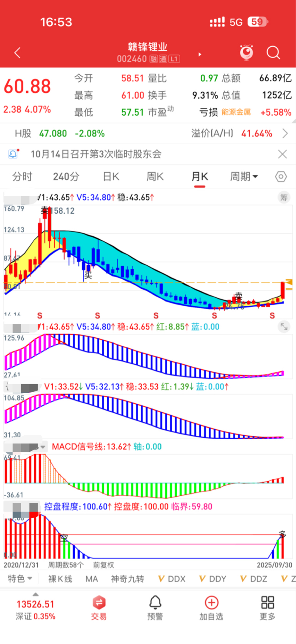Open 更多 more grid icon
The image size is (296, 644).
pos(267,608)
